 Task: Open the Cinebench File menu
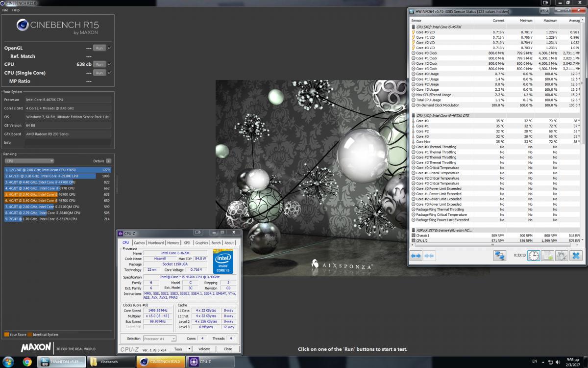[5, 10]
